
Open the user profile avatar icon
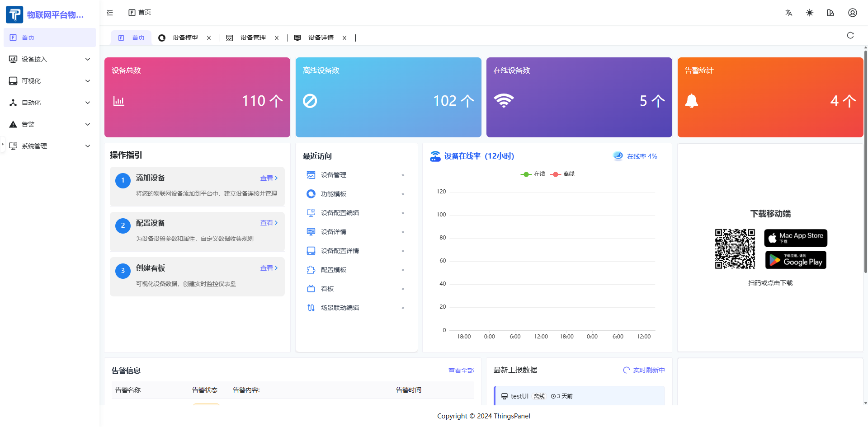[852, 13]
